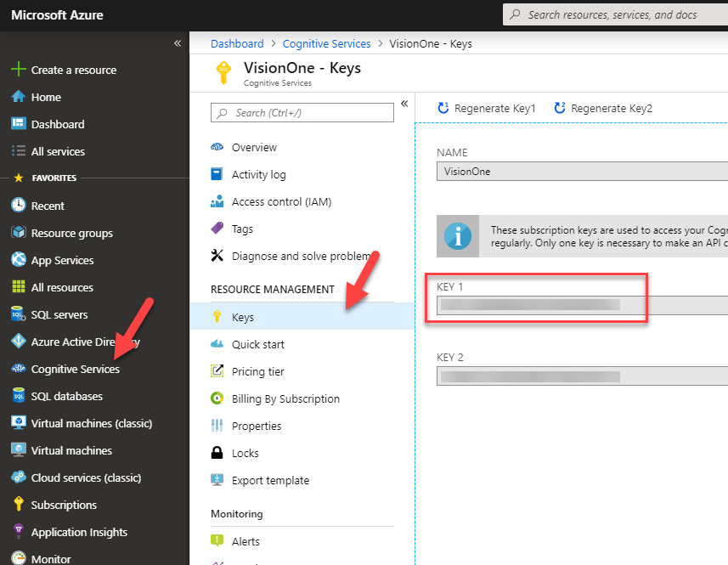Click the SQL databases icon
This screenshot has width=728, height=565.
(x=18, y=396)
